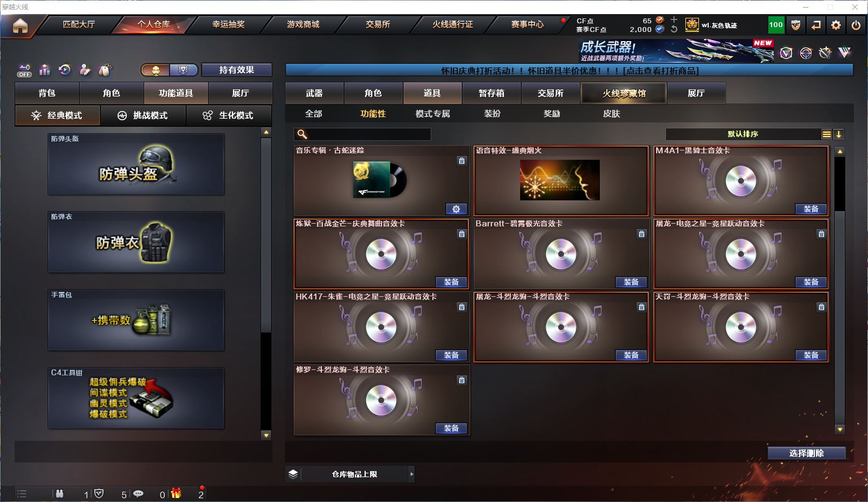The width and height of the screenshot is (868, 502).
Task: Delete the Barrett-碧霄极光音效卡 trash icon
Action: click(x=642, y=234)
